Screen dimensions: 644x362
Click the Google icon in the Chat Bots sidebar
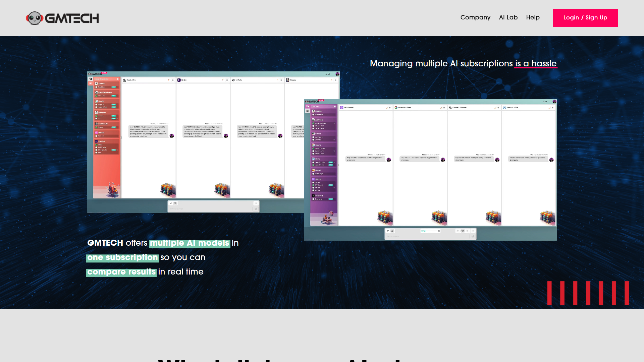click(x=313, y=145)
